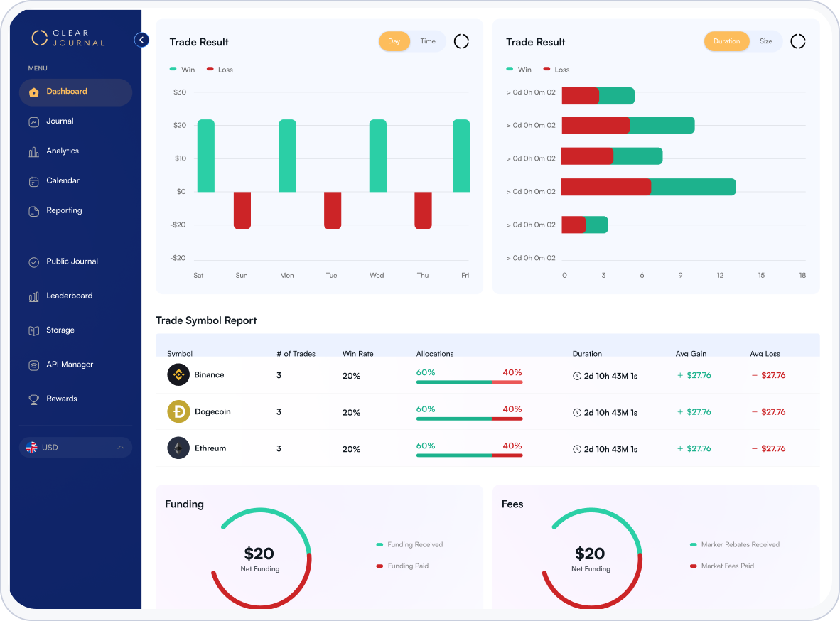This screenshot has height=621, width=840.
Task: Click the clock icon in Binance row
Action: click(x=577, y=376)
